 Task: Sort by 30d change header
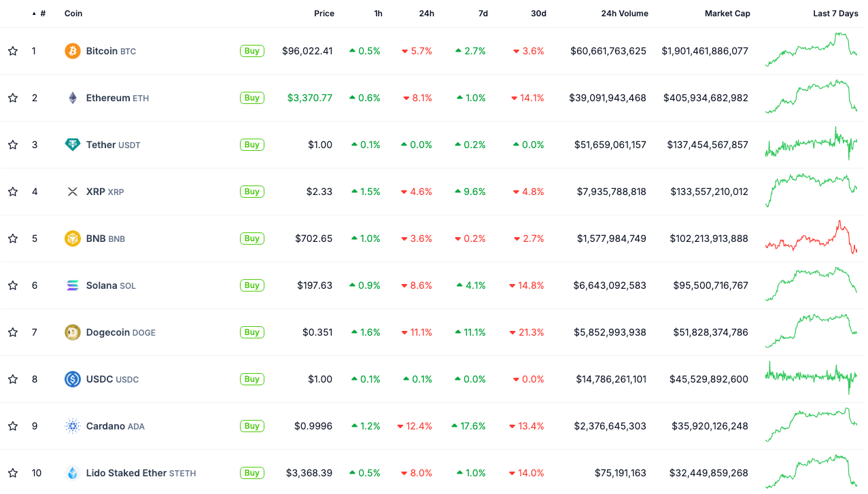(x=538, y=14)
